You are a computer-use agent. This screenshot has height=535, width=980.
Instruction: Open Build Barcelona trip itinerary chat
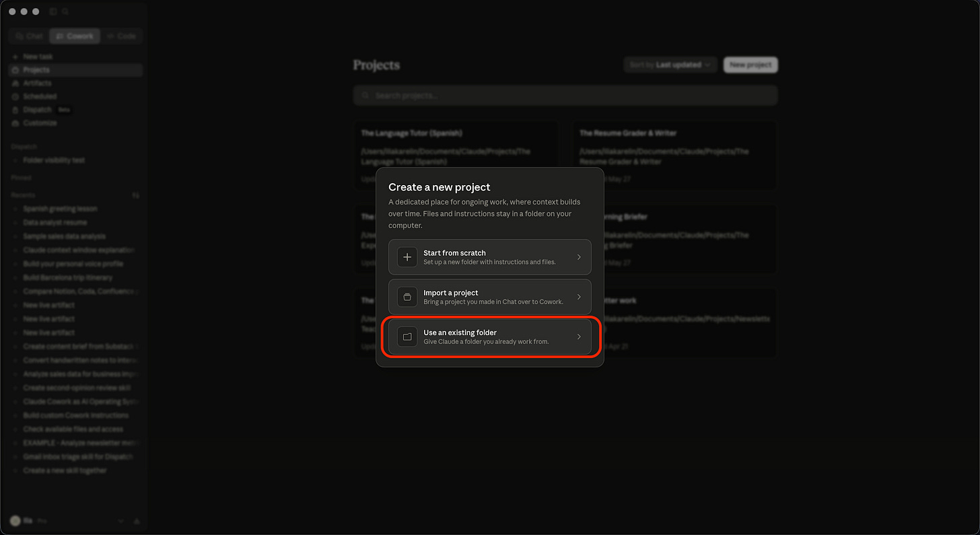click(75, 277)
